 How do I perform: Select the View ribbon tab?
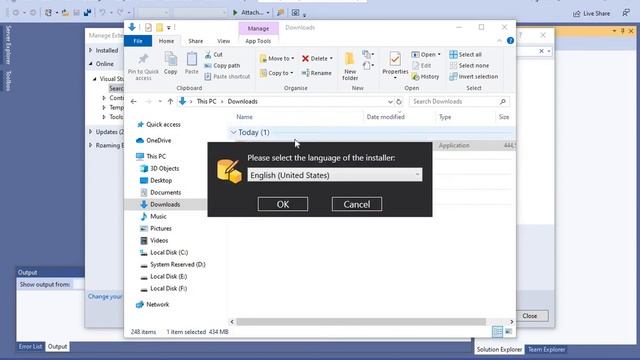pos(223,41)
